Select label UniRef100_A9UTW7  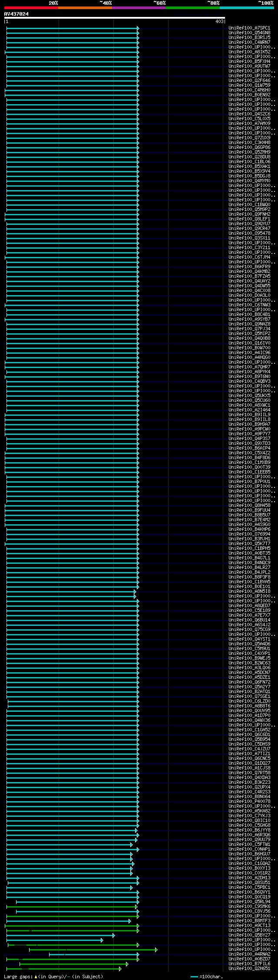pos(249,66)
